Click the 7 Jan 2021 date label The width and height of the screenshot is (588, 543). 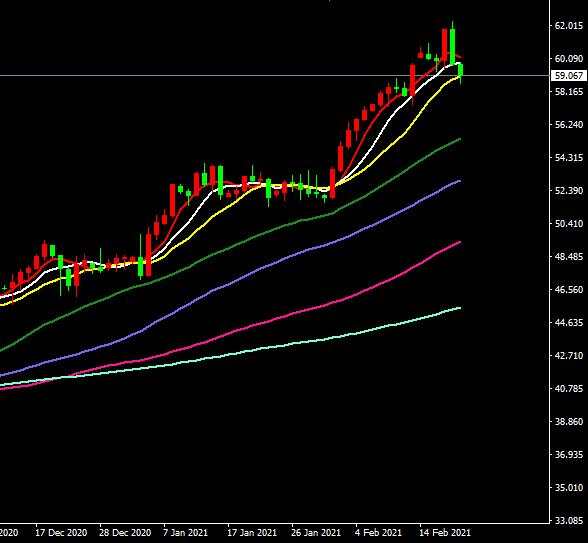point(186,532)
